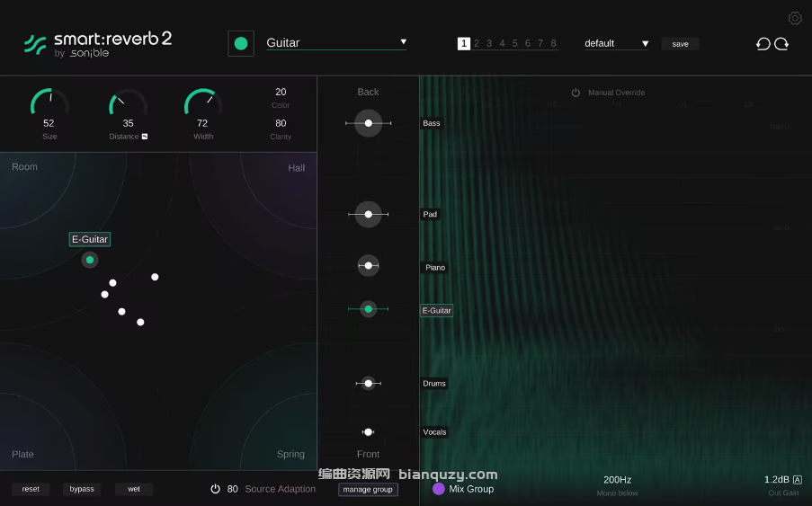Click the Spring corner of the matrix
The height and width of the screenshot is (506, 812).
click(x=290, y=454)
